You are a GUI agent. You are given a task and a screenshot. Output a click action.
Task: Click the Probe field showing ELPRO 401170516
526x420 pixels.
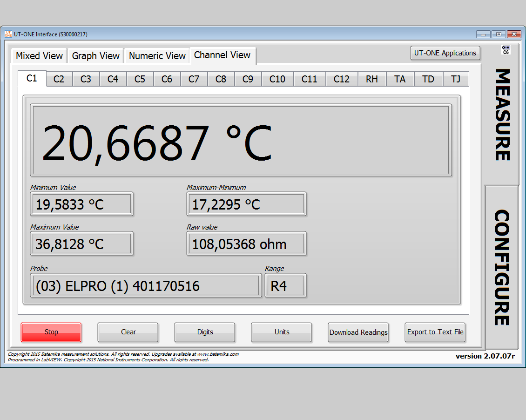pyautogui.click(x=145, y=285)
